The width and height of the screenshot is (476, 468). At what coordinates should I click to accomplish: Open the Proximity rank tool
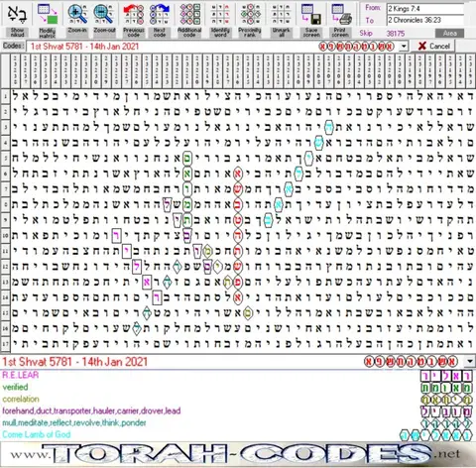point(250,14)
